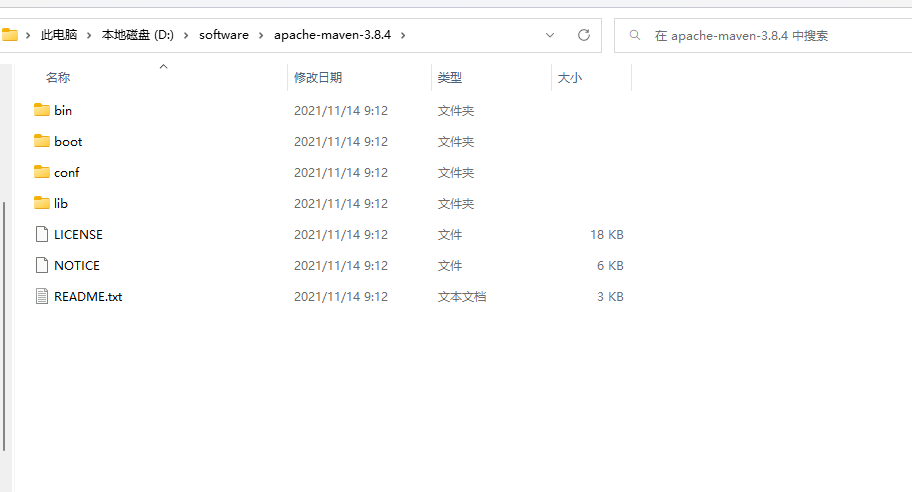Select the bin folder name
The image size is (912, 492).
(x=63, y=110)
